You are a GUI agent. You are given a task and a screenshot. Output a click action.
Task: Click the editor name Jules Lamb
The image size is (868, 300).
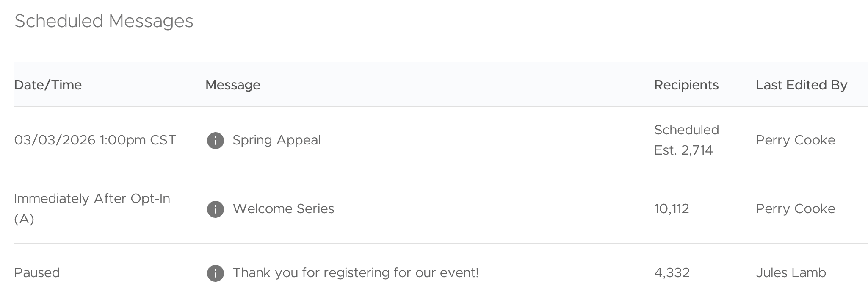click(x=791, y=273)
